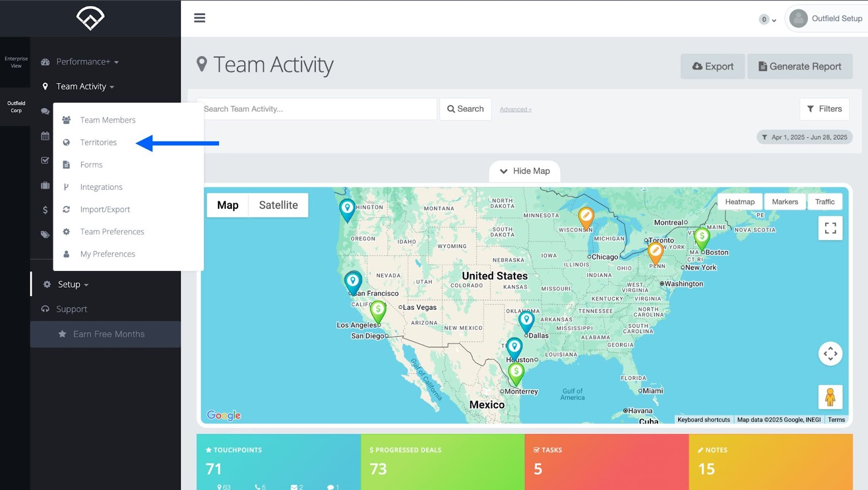Screen dimensions: 868x490
Task: Collapse map with Hide Map
Action: point(525,171)
